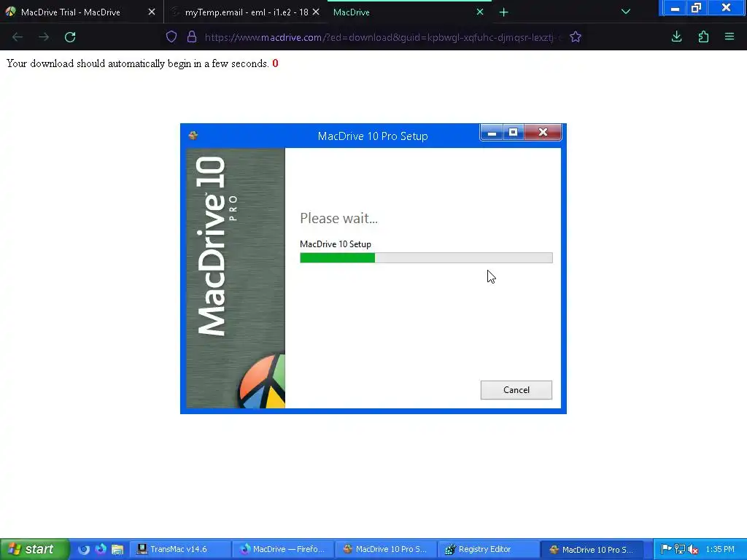Switch to last MacDrive 10 Pro taskbar item
Screen dimensions: 747x560
592,550
